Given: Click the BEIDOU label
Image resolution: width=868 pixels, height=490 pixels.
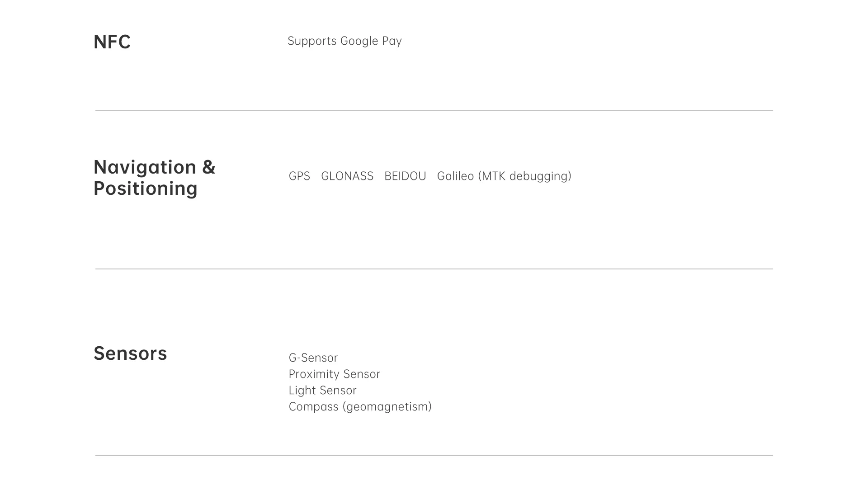Looking at the screenshot, I should point(405,176).
